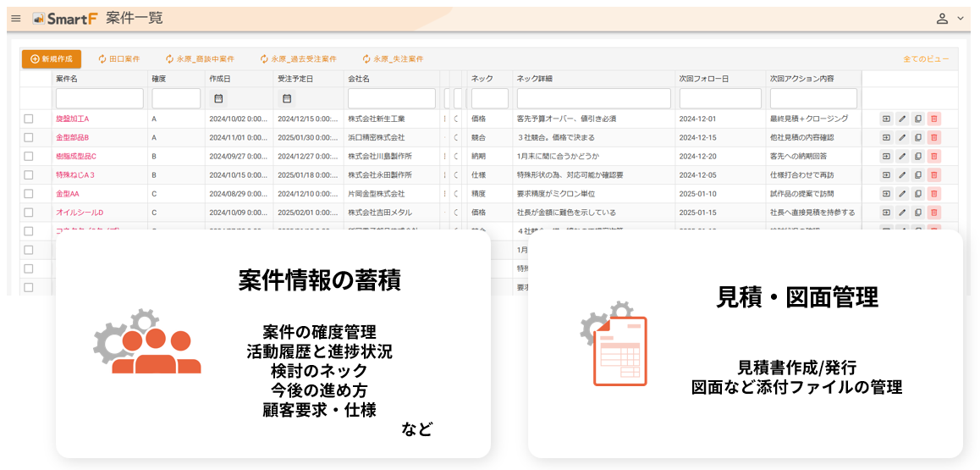
Task: Expand the user account dropdown chevron
Action: pos(961,19)
